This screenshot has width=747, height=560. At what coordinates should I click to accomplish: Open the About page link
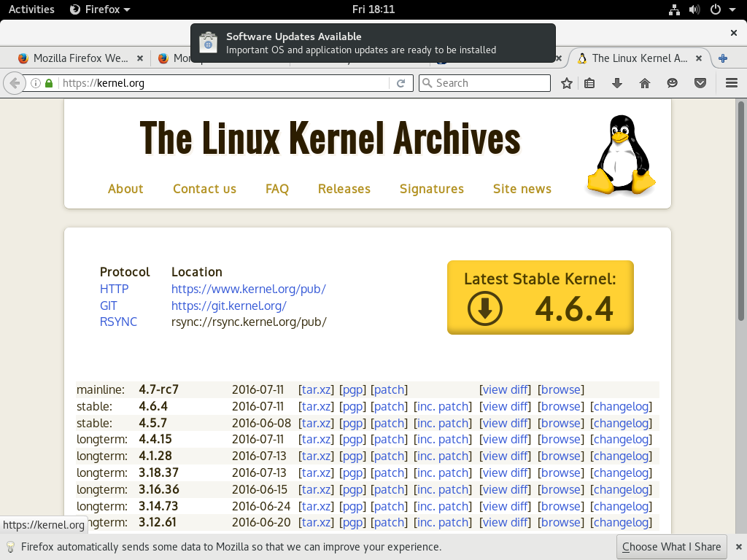pos(125,189)
